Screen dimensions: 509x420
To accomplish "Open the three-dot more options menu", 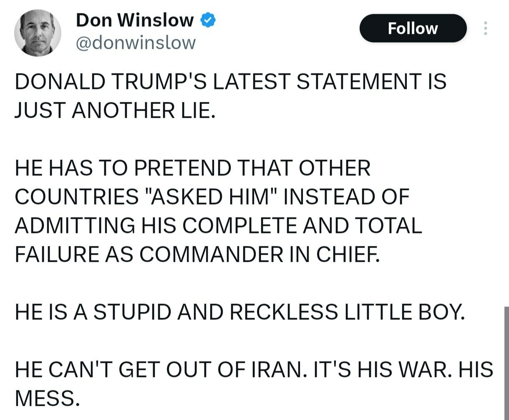I will pyautogui.click(x=485, y=28).
